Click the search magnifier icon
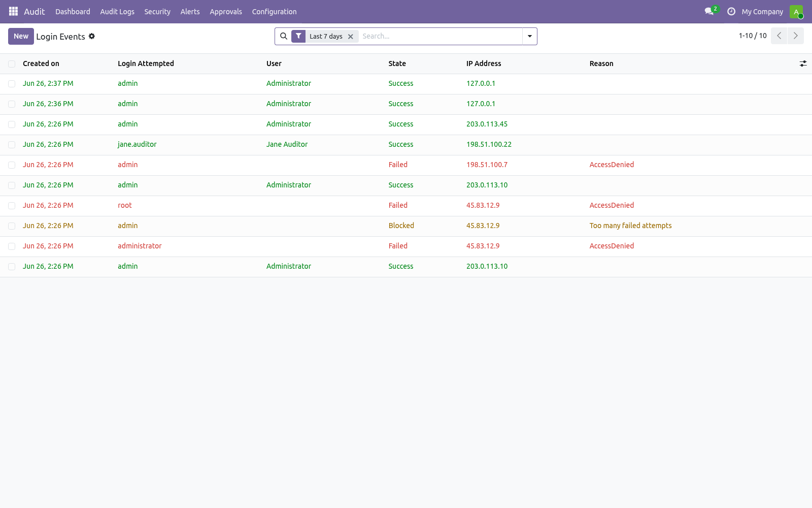The height and width of the screenshot is (508, 812). point(284,36)
